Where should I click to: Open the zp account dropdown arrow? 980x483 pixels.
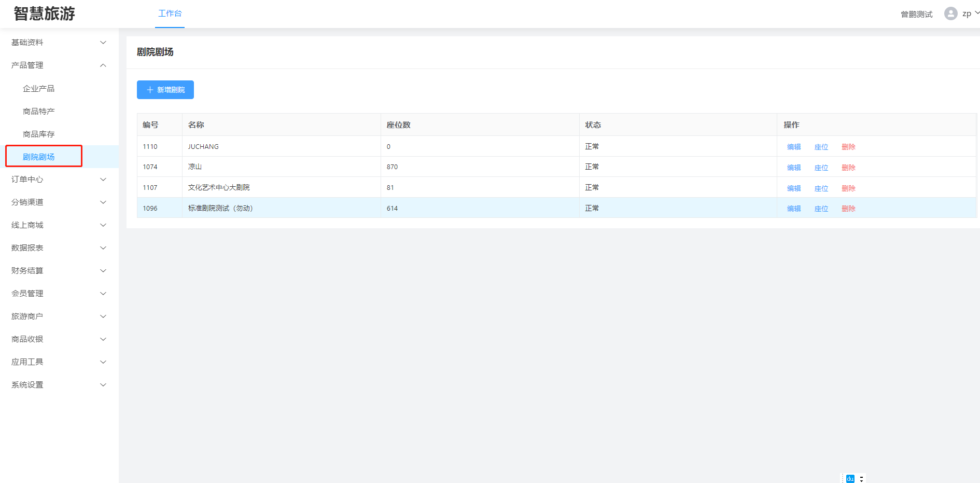(977, 13)
